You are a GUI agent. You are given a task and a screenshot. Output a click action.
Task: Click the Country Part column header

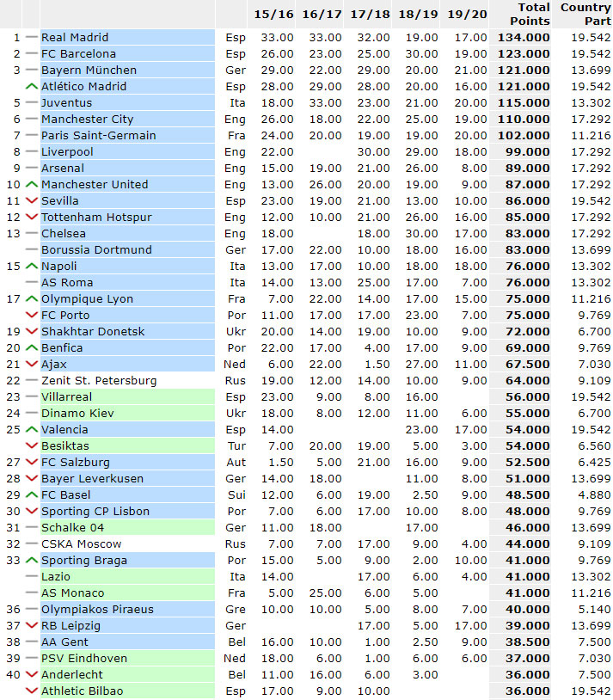(585, 14)
